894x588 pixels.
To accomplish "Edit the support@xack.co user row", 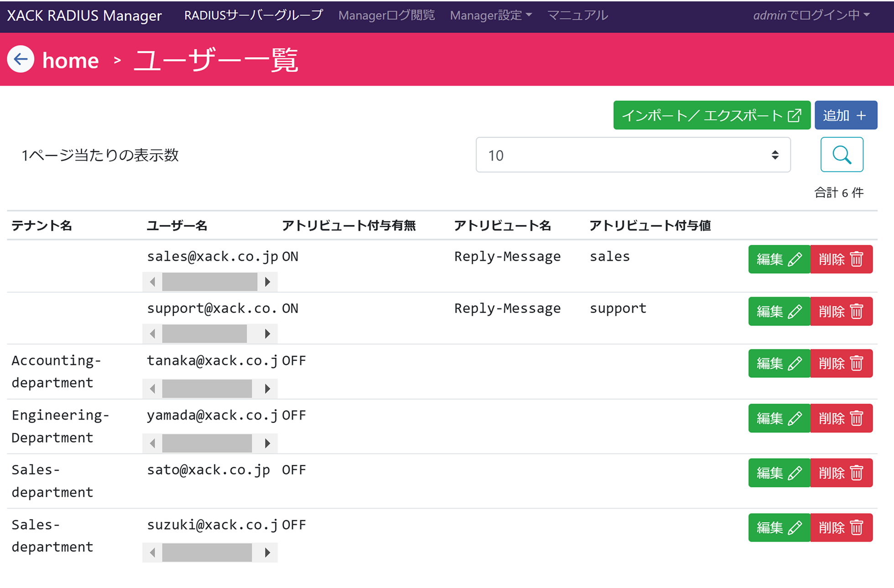I will tap(779, 311).
